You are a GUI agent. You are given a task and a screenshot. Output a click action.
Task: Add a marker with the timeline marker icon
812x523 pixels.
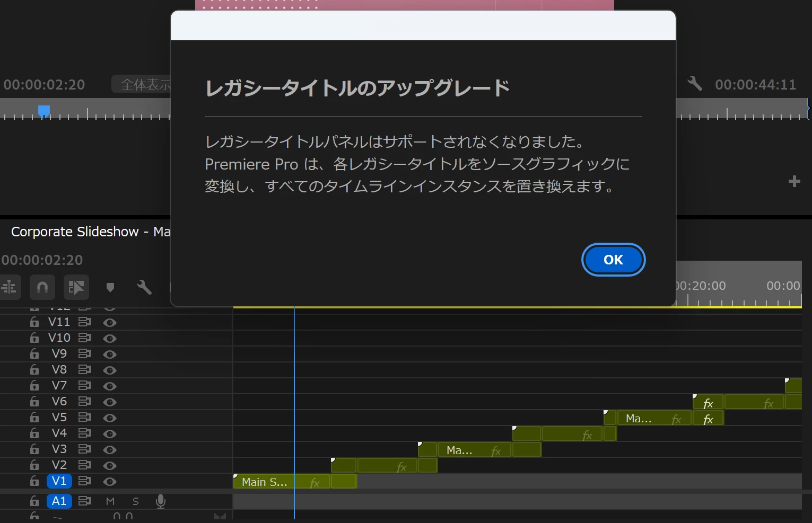[x=110, y=287]
